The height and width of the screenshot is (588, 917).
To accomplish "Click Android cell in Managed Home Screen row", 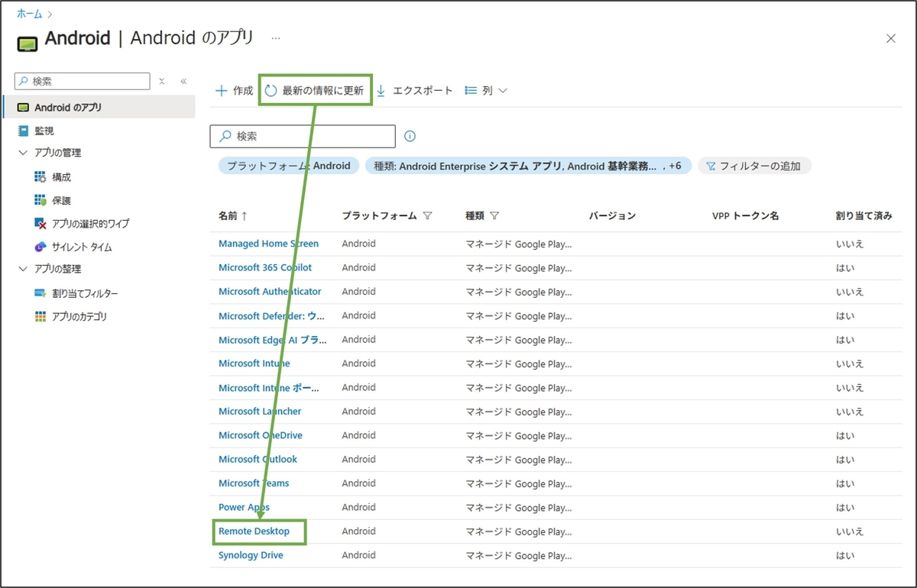I will (x=358, y=244).
